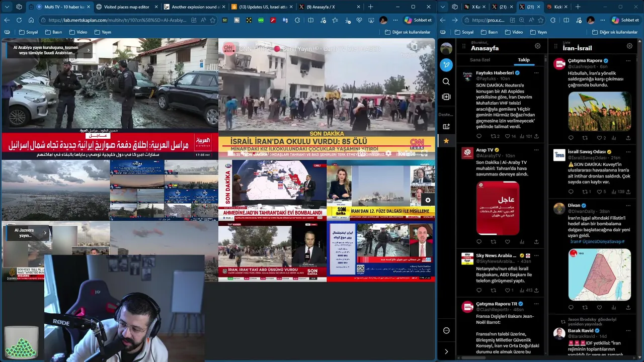The height and width of the screenshot is (362, 644).
Task: Open Extensions puzzle icon in left browser
Action: pos(297,20)
